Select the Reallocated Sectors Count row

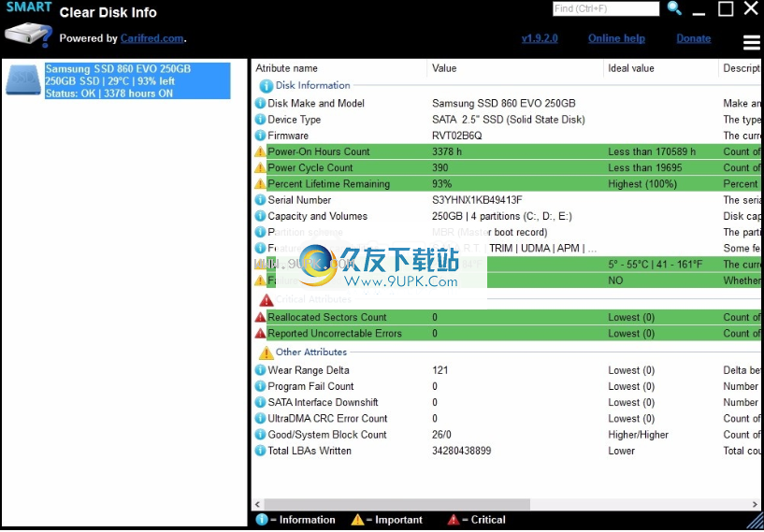point(507,317)
